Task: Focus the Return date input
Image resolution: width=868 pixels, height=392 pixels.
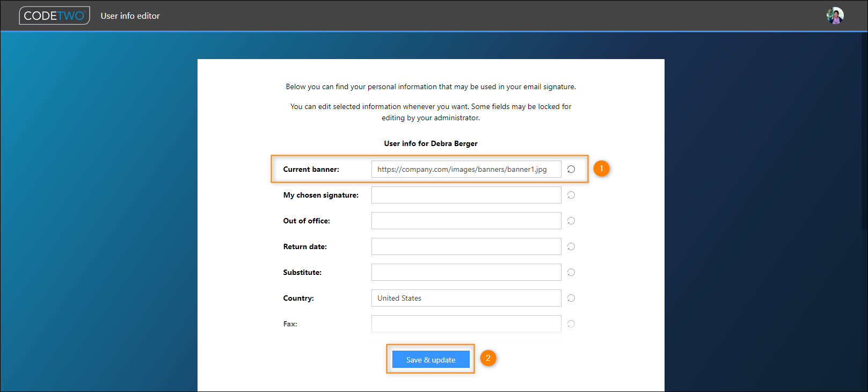Action: 466,246
